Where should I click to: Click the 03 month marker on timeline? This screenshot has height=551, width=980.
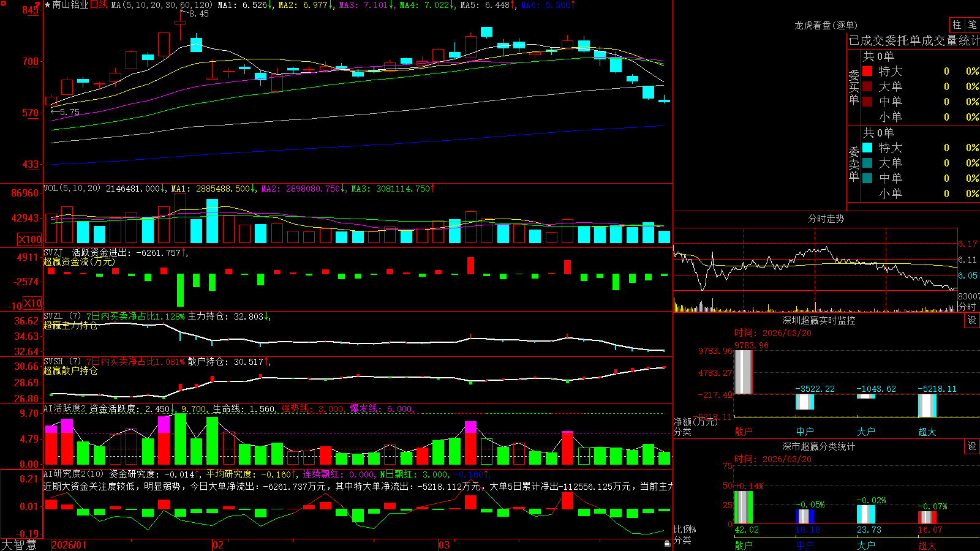pos(443,545)
